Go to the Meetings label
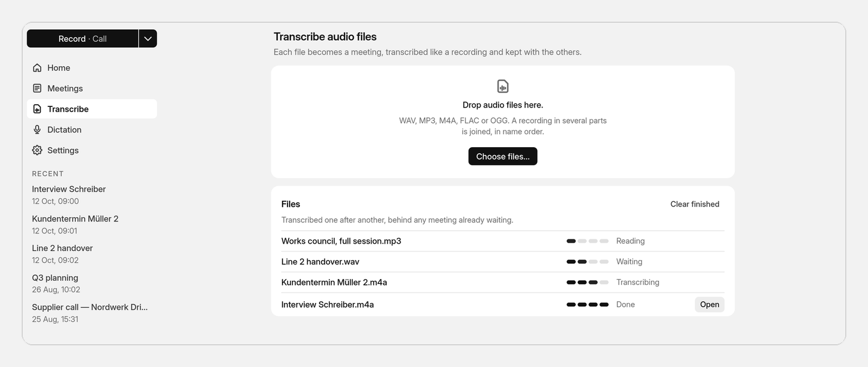Screen dimensions: 868x367 (65, 88)
